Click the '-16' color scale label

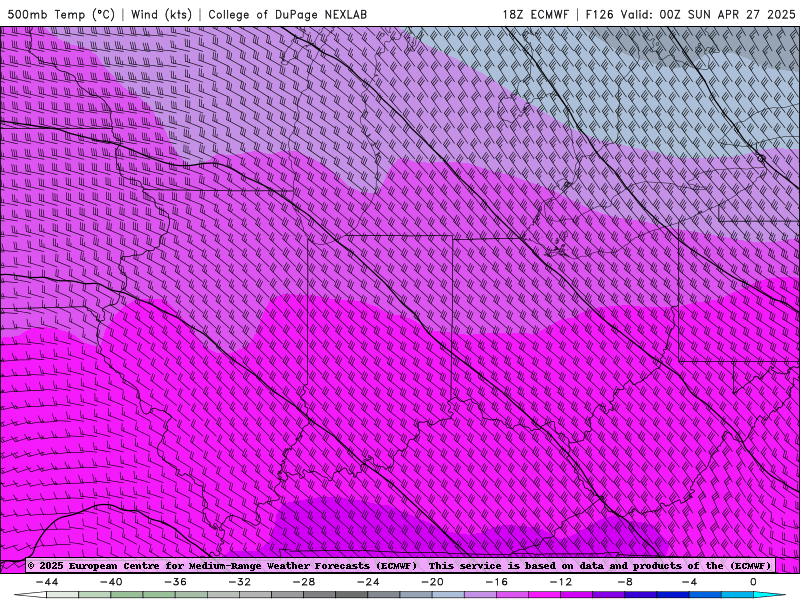point(497,582)
